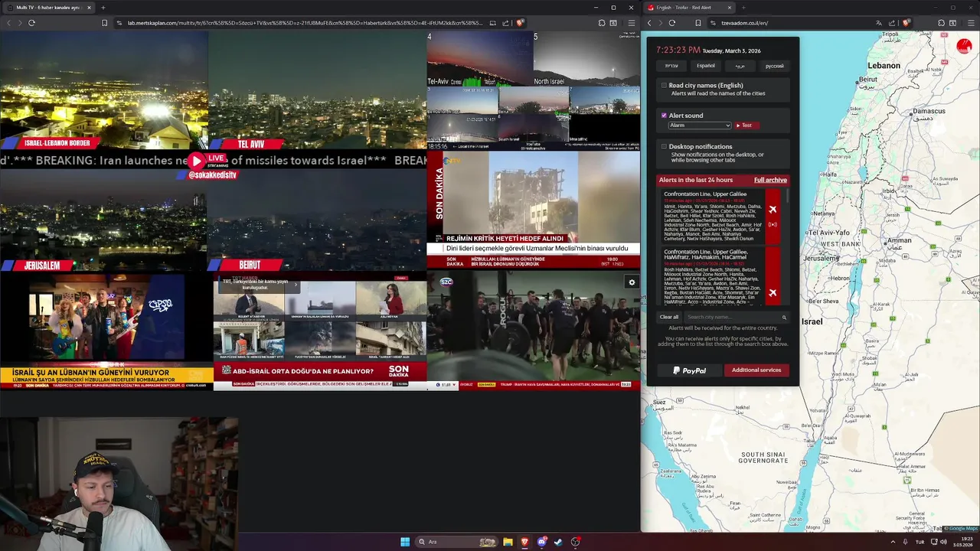Switch to the Tzofar Red Alert tab
The image size is (980, 551).
click(689, 8)
